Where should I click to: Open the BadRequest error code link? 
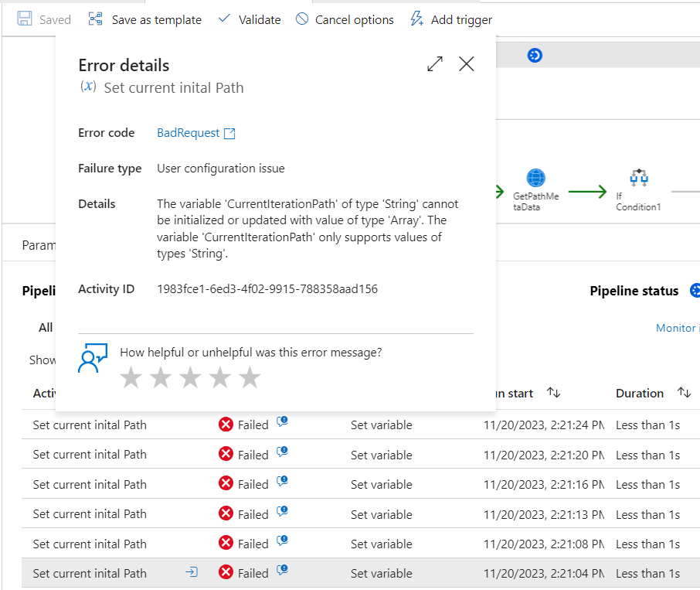click(x=188, y=133)
